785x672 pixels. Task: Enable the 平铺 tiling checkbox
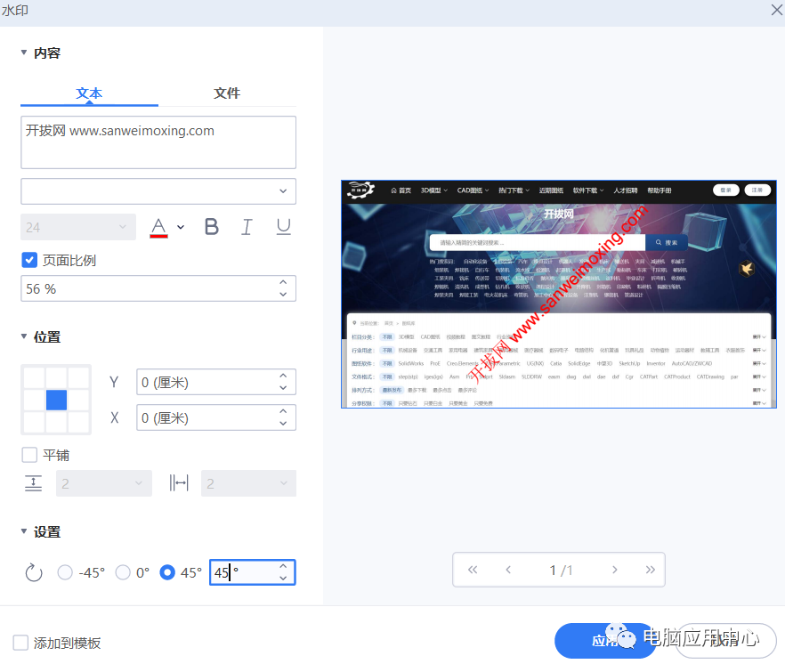(29, 455)
